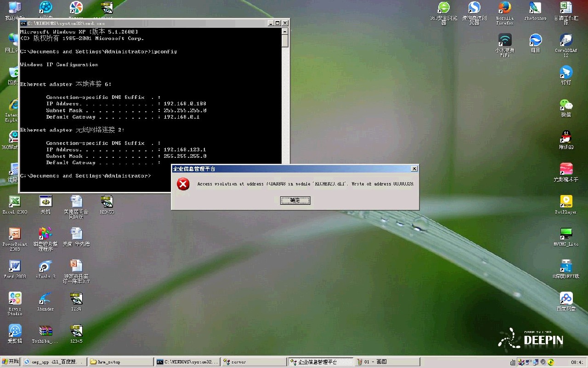The width and height of the screenshot is (588, 368).
Task: Select the iTools 3 desktop icon
Action: click(x=45, y=267)
